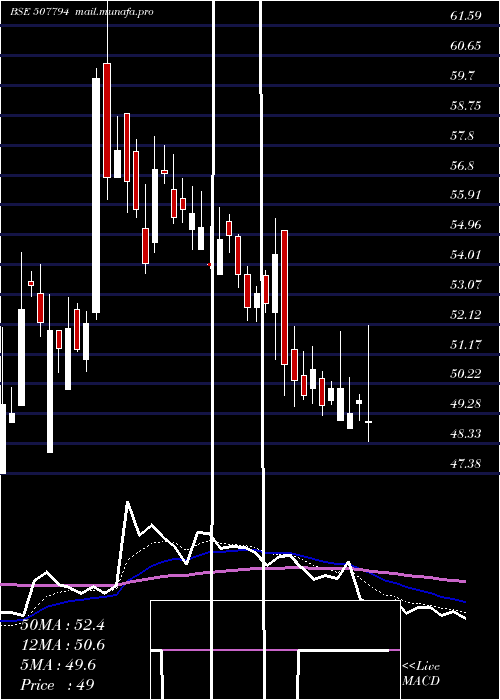Click the 50.22 price axis label
The height and width of the screenshot is (700, 500).
coord(466,374)
